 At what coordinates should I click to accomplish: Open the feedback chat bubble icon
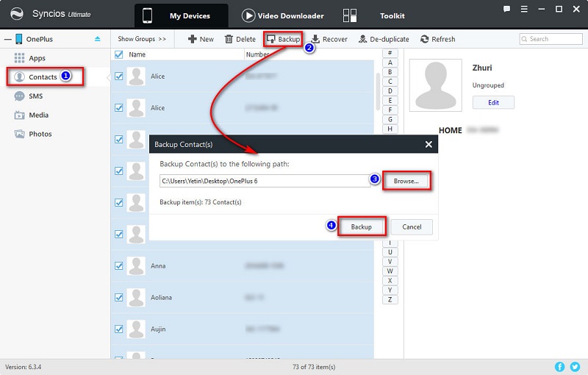506,9
